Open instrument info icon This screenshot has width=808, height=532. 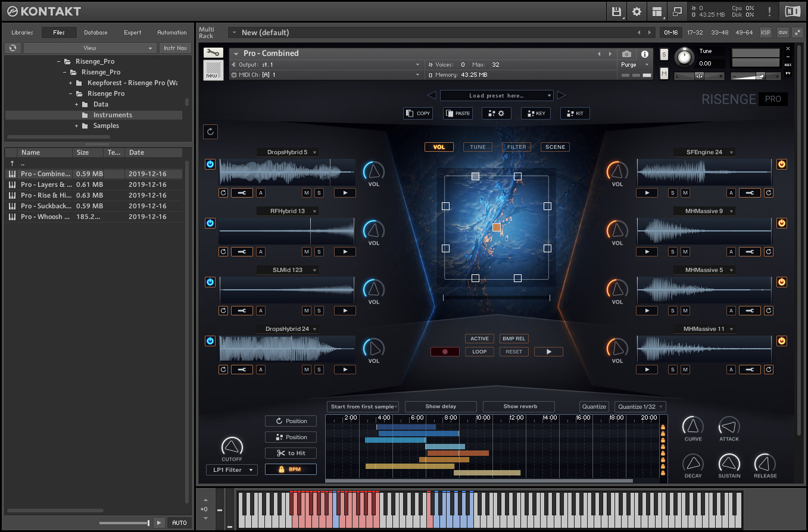point(644,54)
